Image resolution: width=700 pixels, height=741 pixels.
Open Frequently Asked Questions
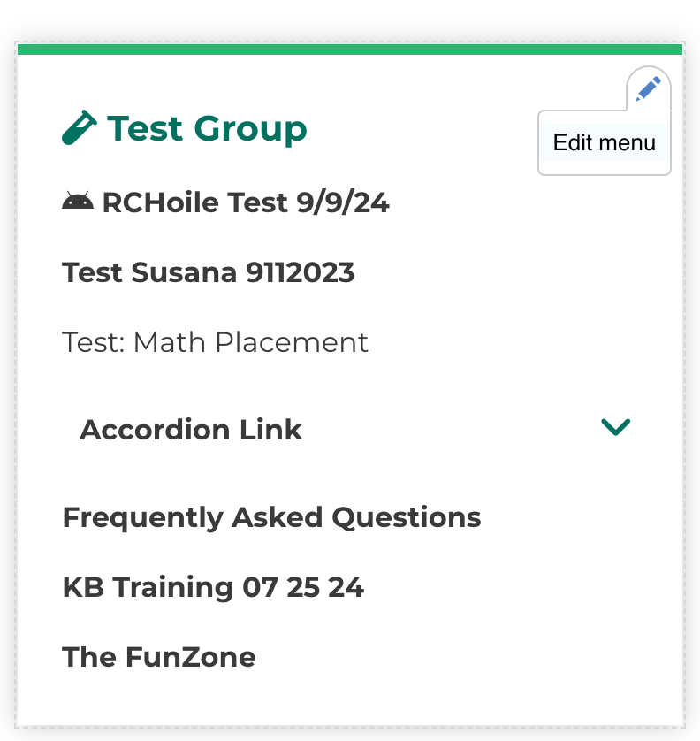coord(271,517)
